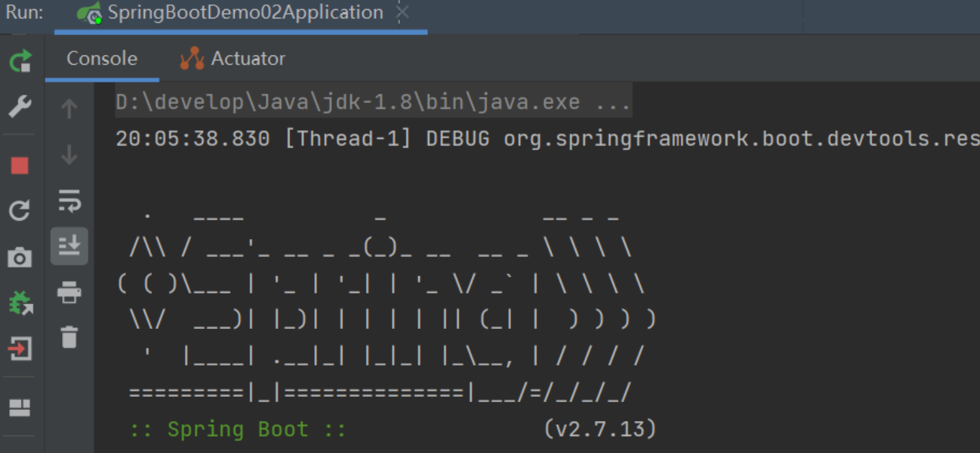Switch to the Actuator tab
The image size is (980, 453).
point(233,59)
